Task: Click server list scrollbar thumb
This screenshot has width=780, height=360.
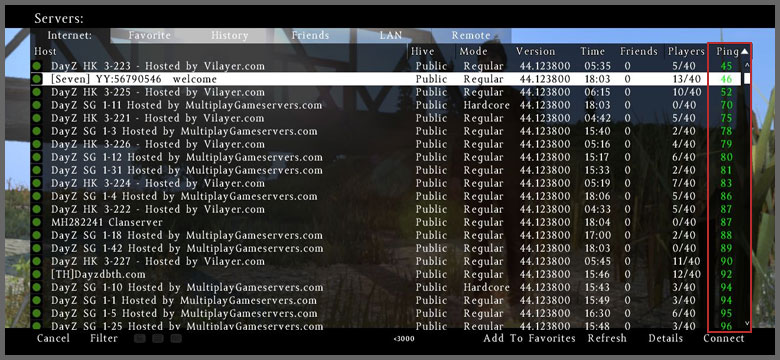Action: 747,79
